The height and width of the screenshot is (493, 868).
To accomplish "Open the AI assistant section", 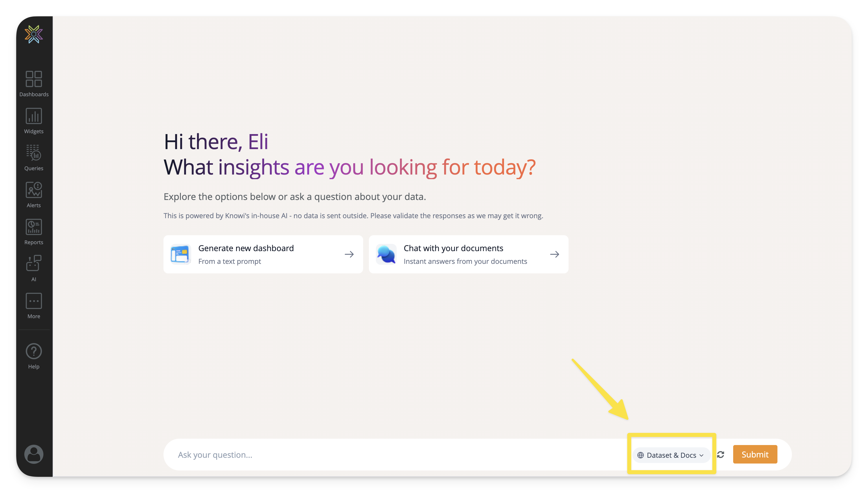I will pos(34,268).
